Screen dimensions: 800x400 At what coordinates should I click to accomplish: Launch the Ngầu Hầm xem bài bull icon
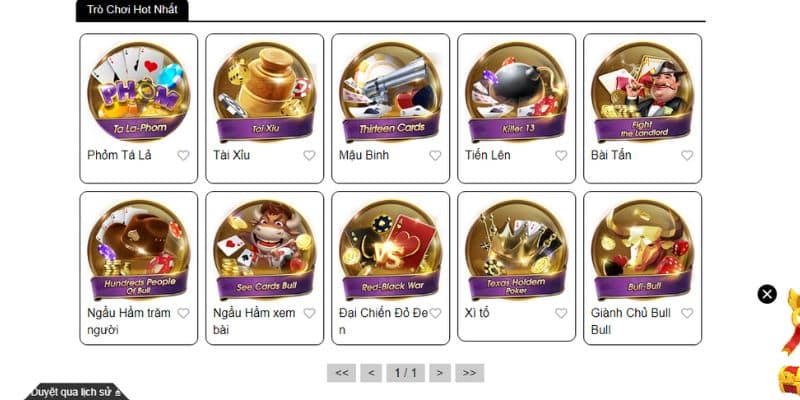coord(264,249)
